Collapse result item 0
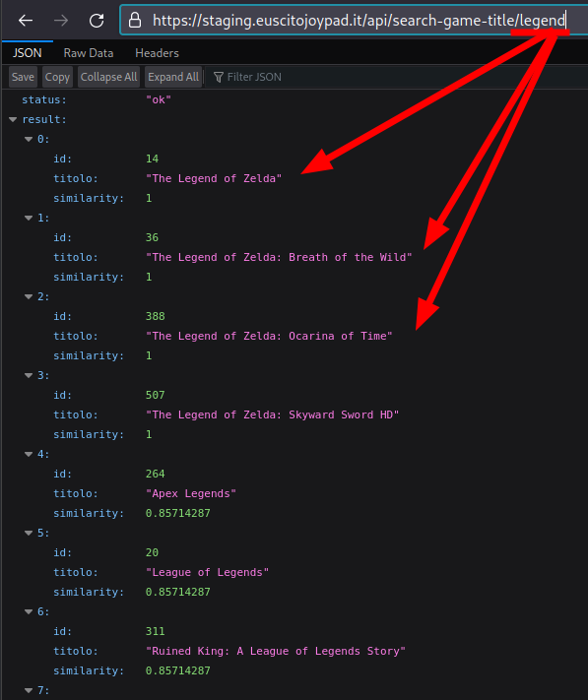 (x=29, y=139)
